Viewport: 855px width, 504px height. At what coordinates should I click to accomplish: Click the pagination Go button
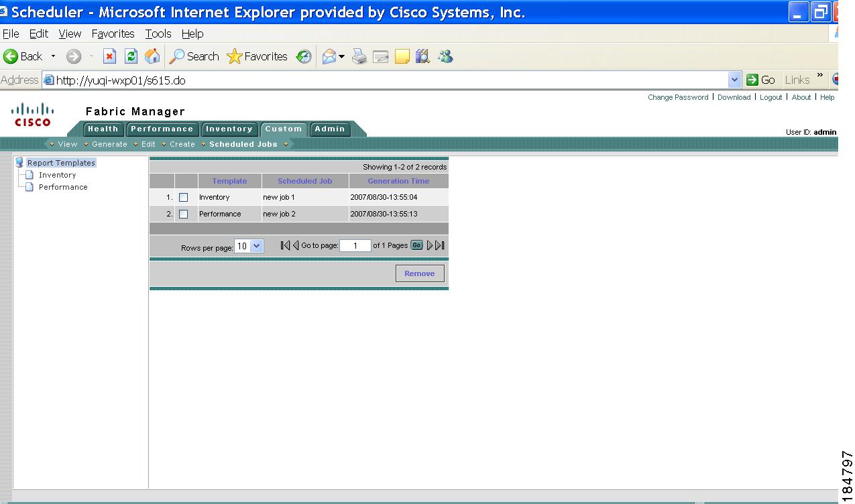[x=416, y=245]
